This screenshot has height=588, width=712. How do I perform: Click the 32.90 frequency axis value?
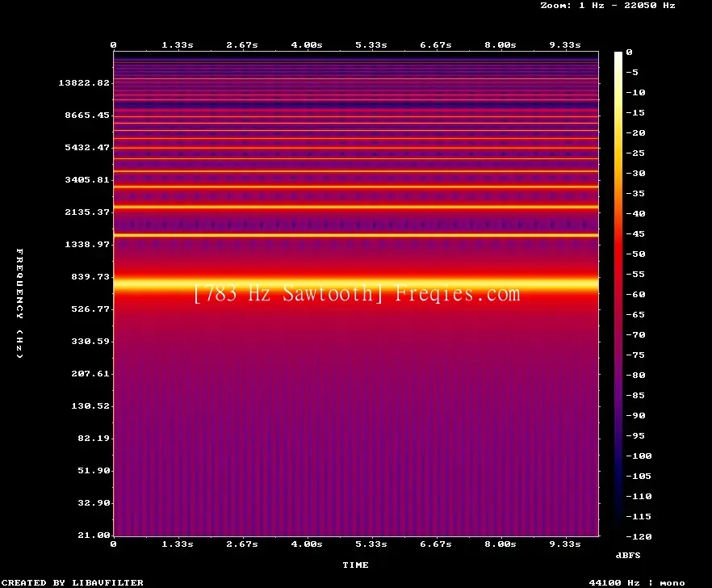click(94, 502)
